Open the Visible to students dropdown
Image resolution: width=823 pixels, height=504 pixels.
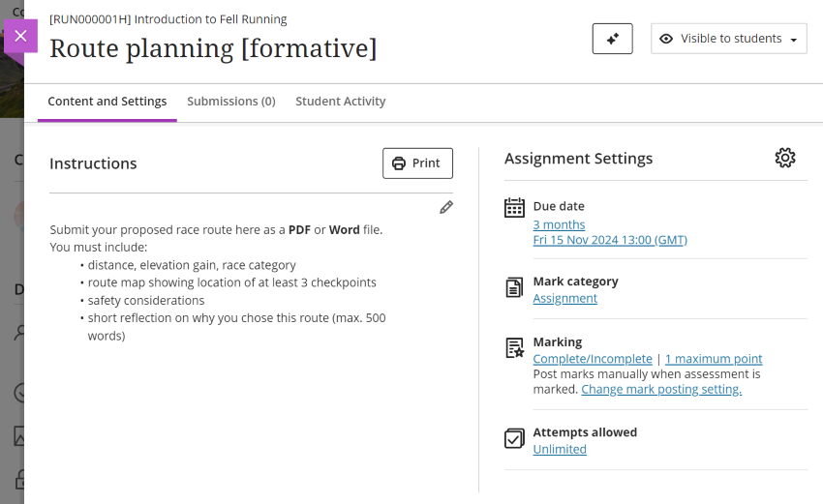[728, 39]
